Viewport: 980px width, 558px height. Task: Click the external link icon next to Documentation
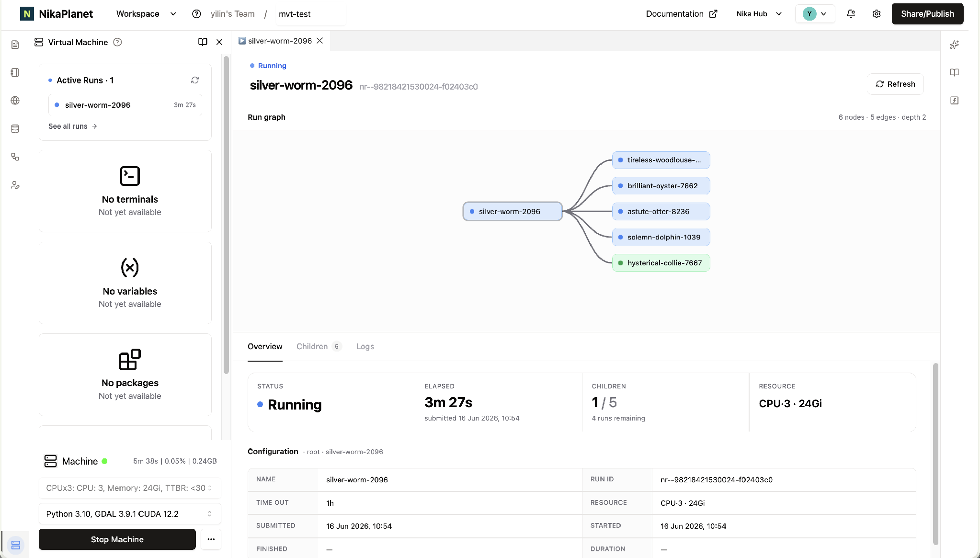713,14
